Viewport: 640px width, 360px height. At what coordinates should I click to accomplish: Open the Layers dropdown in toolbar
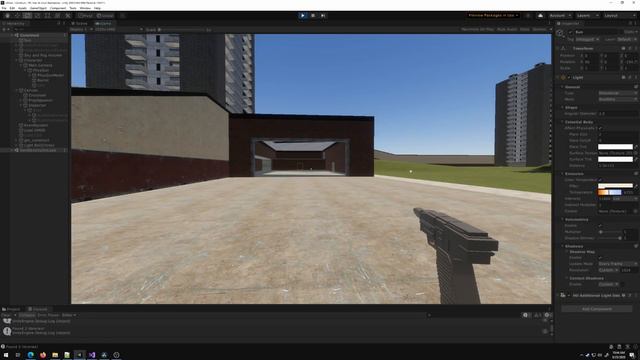click(588, 16)
